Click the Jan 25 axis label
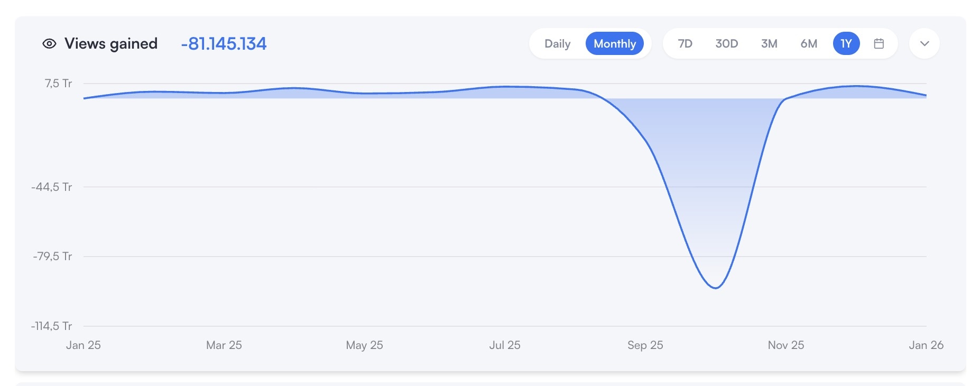 (84, 345)
